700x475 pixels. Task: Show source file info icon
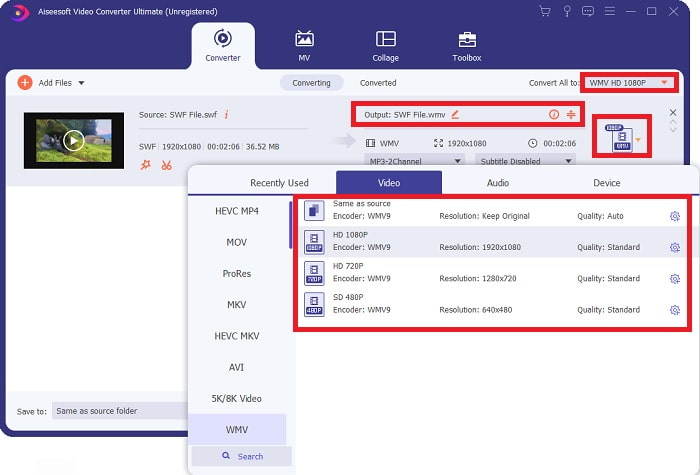(226, 115)
